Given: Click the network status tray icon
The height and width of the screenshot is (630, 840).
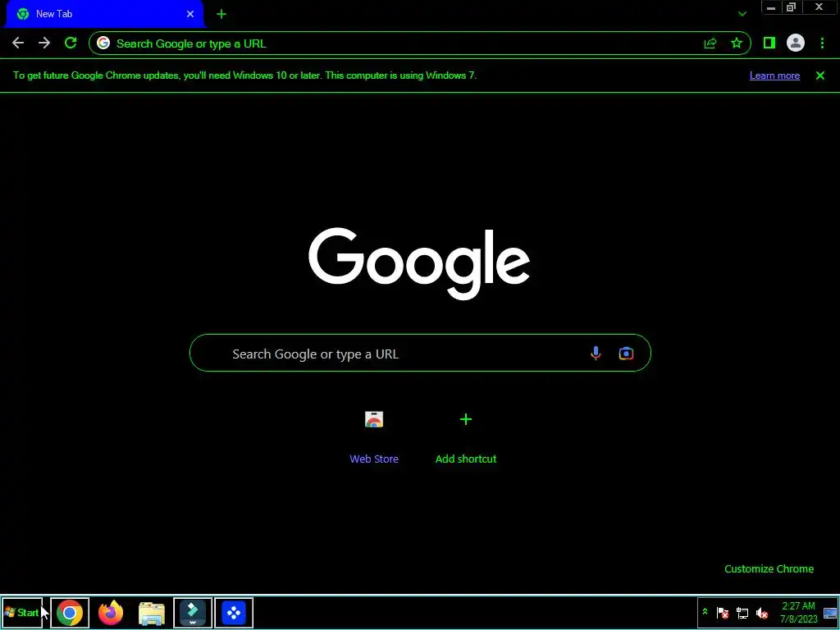Looking at the screenshot, I should click(x=742, y=613).
